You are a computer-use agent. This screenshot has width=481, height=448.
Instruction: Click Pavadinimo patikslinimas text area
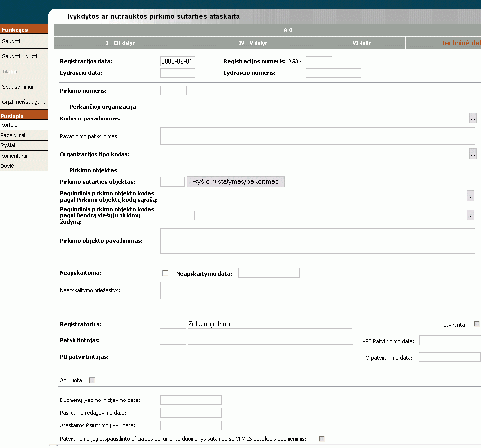click(x=317, y=136)
